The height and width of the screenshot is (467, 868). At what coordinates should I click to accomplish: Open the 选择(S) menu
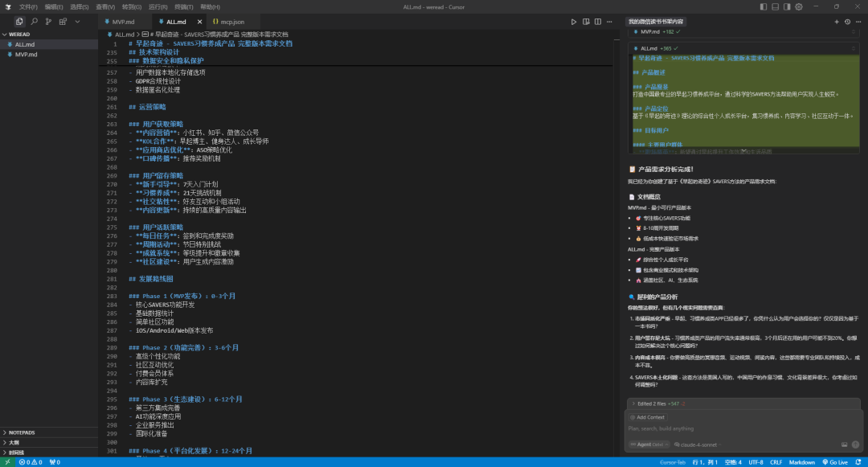point(79,6)
